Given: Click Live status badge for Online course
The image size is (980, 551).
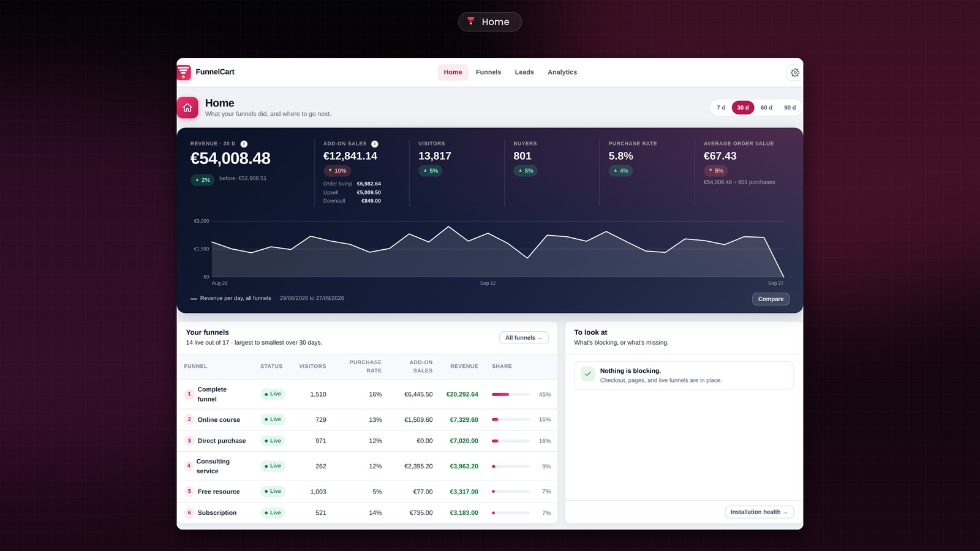Looking at the screenshot, I should tap(273, 419).
